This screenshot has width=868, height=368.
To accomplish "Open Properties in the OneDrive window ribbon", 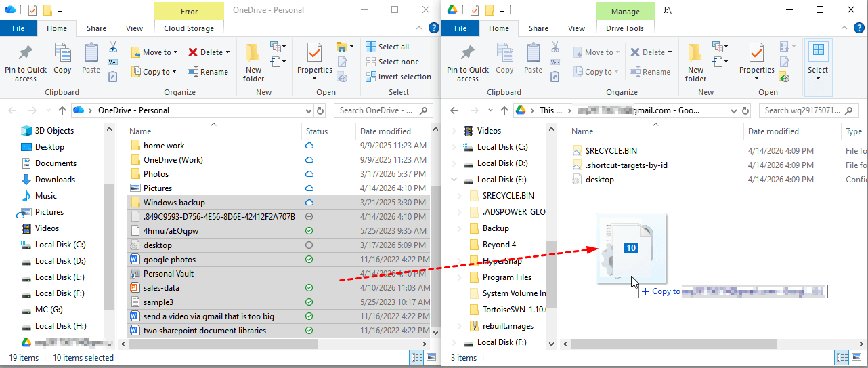I will pyautogui.click(x=314, y=61).
